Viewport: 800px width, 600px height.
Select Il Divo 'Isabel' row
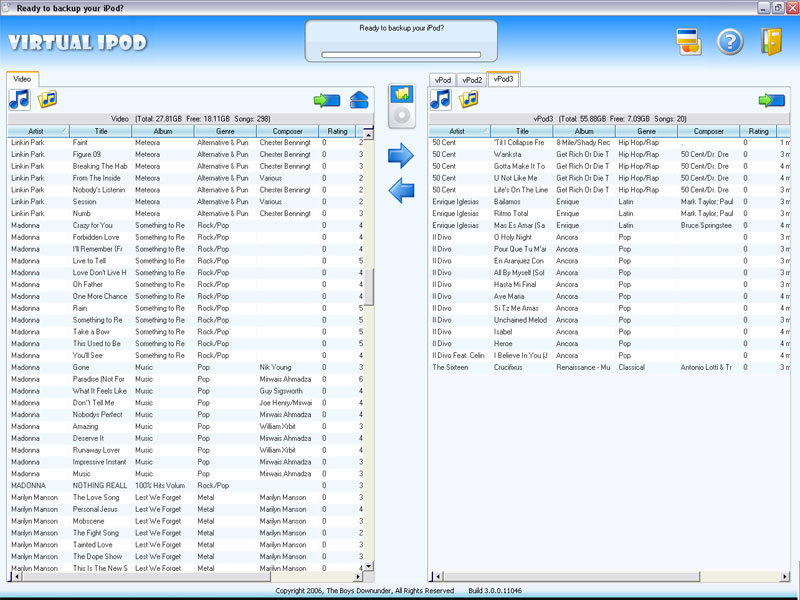pyautogui.click(x=610, y=332)
